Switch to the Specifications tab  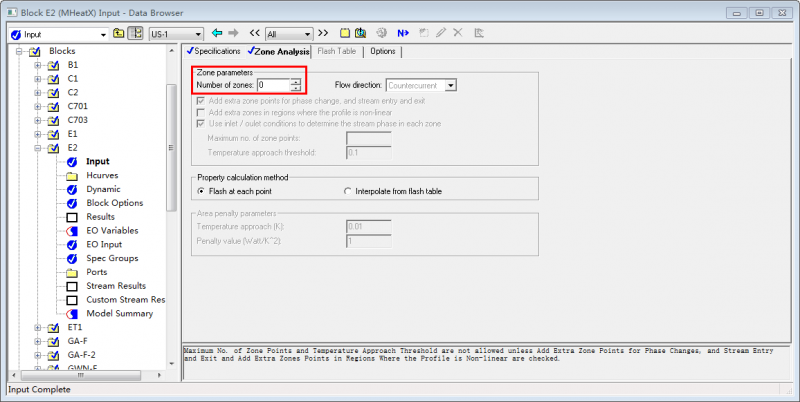coord(213,51)
